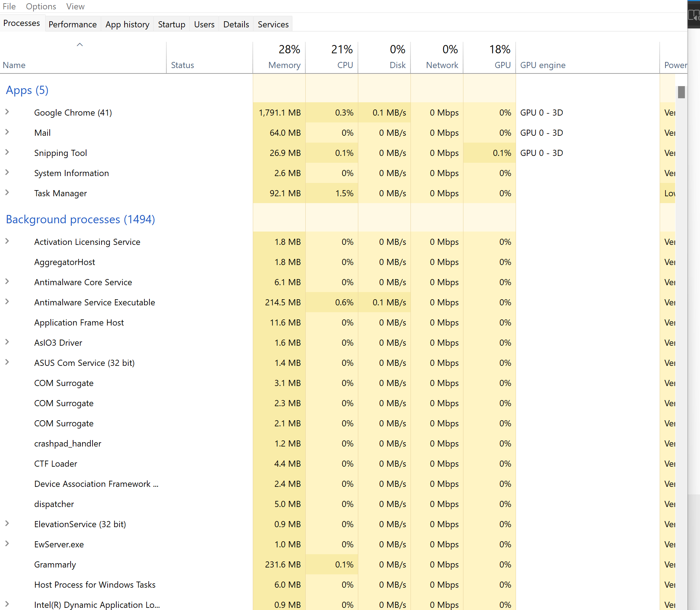The height and width of the screenshot is (610, 700).
Task: Expand the Google Chrome process group
Action: [x=8, y=112]
